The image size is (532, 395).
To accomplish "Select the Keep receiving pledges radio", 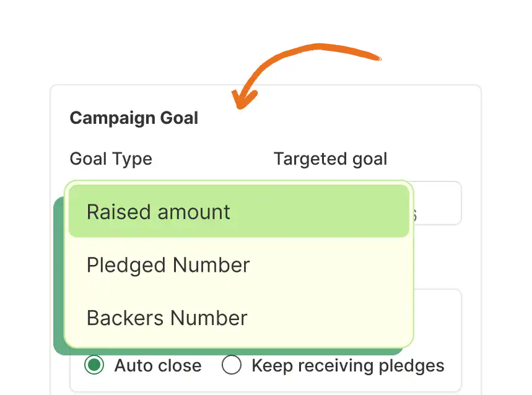I will point(232,365).
